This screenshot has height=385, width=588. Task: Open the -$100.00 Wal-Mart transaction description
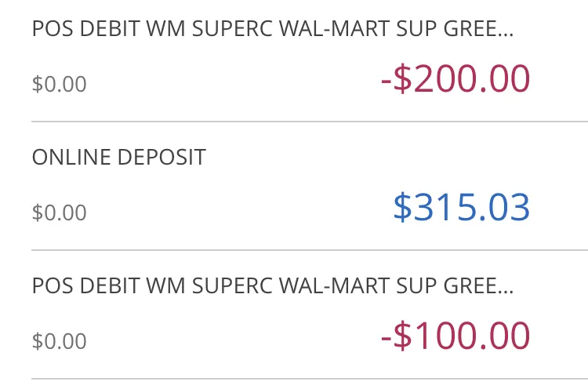pyautogui.click(x=273, y=285)
